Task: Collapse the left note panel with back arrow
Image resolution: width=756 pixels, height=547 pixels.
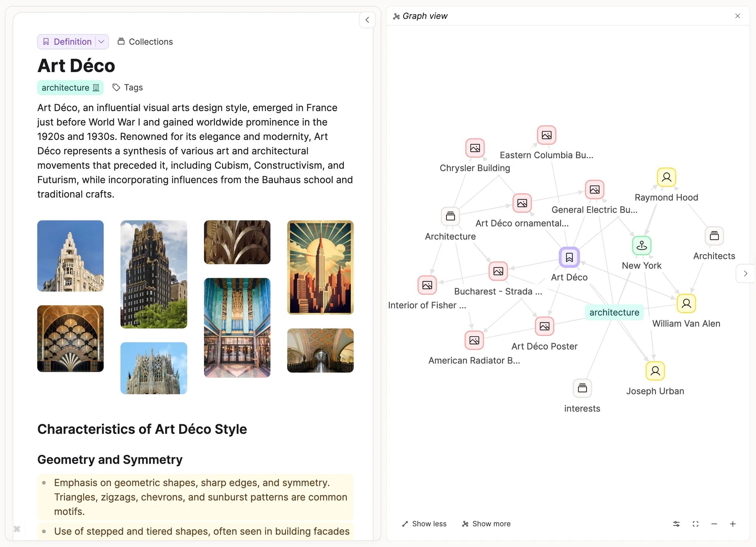Action: tap(367, 20)
